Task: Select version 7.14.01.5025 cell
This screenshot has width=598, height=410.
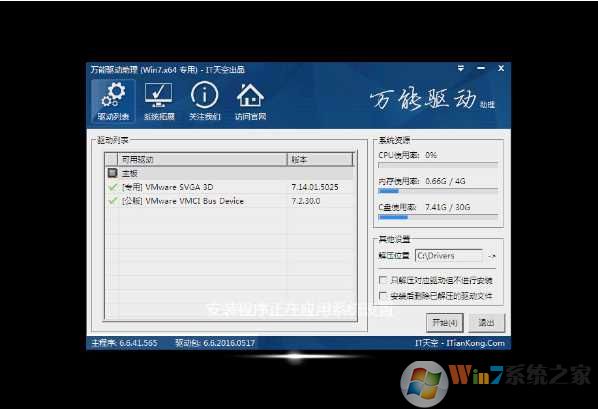Action: (x=315, y=187)
